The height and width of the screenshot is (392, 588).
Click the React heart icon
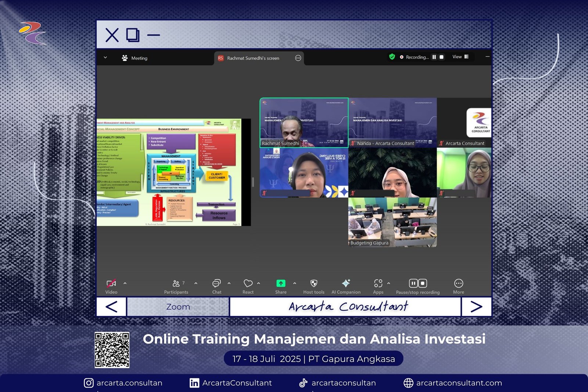[248, 286]
